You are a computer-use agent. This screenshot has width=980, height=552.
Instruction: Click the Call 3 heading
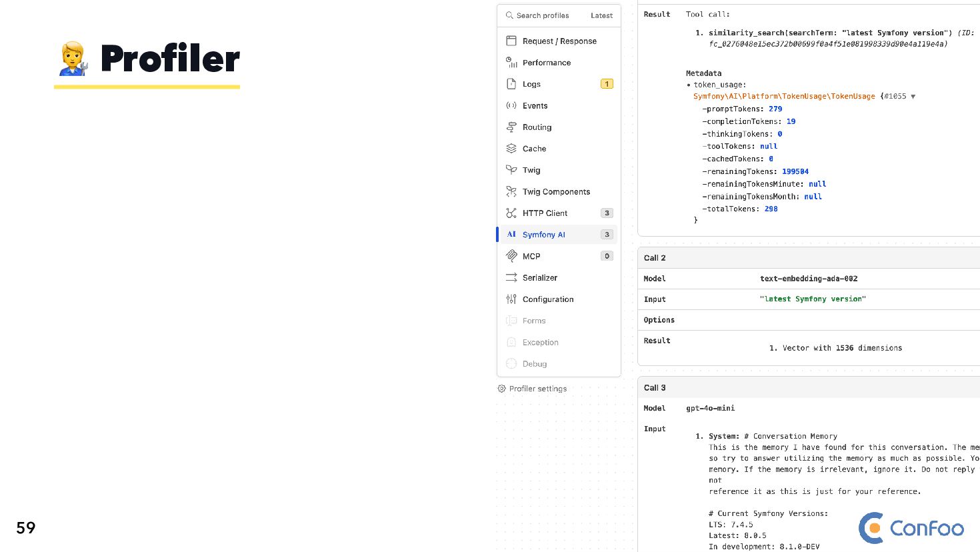pyautogui.click(x=655, y=388)
